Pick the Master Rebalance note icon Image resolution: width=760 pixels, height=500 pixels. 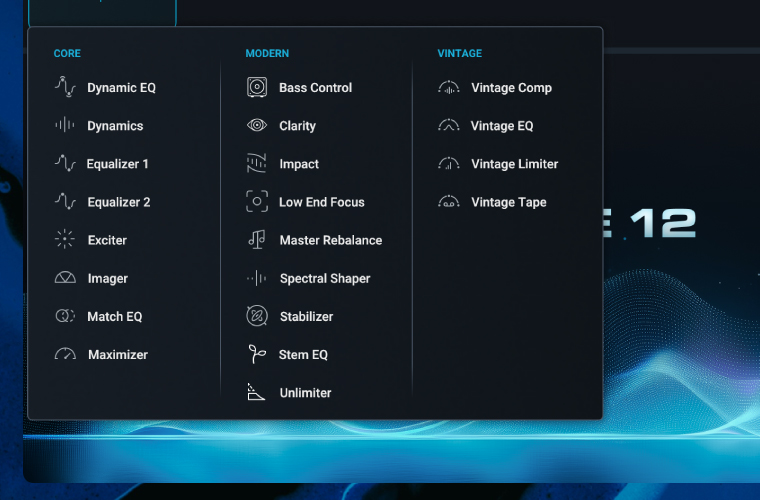pyautogui.click(x=257, y=240)
